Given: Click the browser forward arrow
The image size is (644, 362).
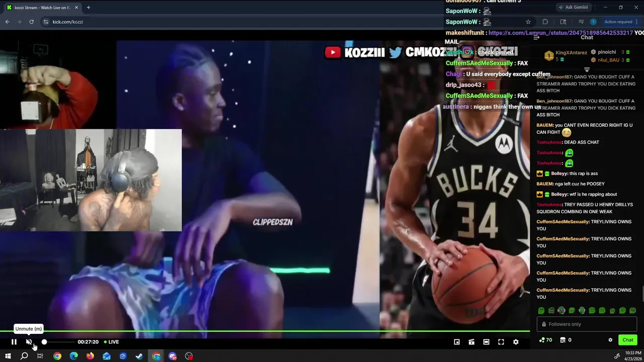Looking at the screenshot, I should (19, 22).
